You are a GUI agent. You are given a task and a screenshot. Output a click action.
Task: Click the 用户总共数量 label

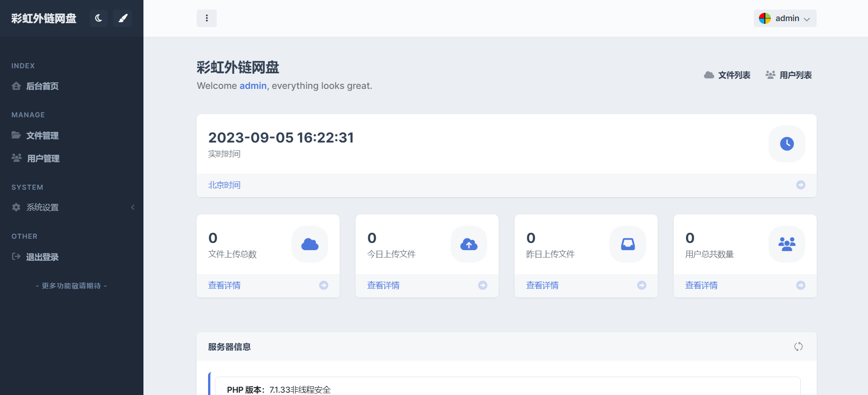(709, 254)
